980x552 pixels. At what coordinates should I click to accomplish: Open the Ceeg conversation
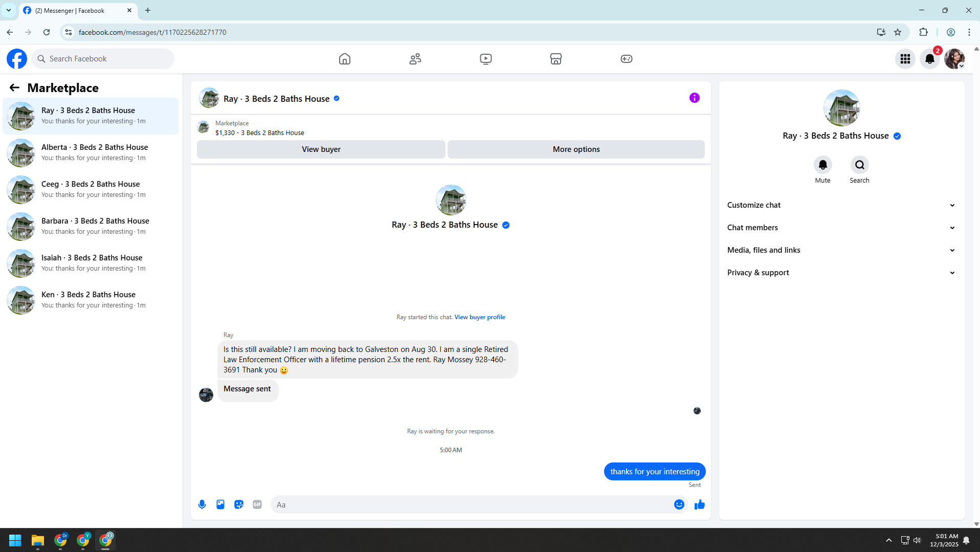(91, 190)
